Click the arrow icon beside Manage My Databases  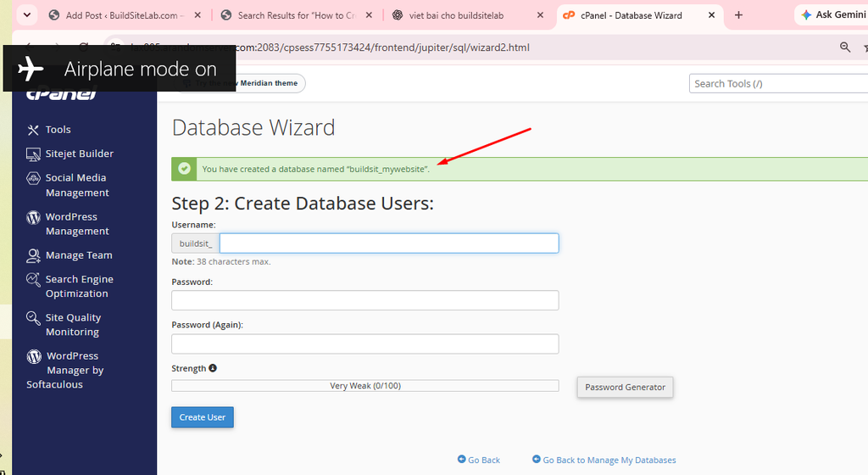(x=536, y=459)
